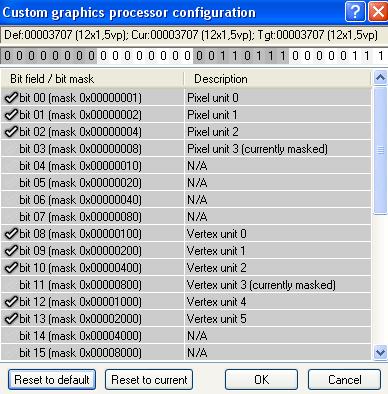The height and width of the screenshot is (394, 388).
Task: Click the scroll up arrow of the list
Action: click(x=380, y=78)
